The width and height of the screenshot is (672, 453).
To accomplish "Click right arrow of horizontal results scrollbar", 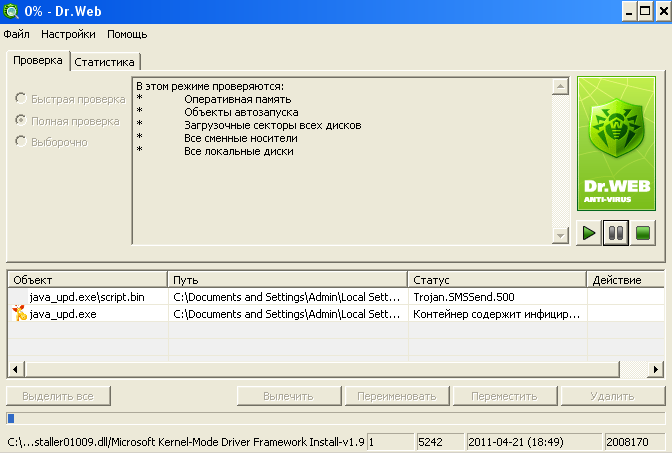I will pos(655,369).
